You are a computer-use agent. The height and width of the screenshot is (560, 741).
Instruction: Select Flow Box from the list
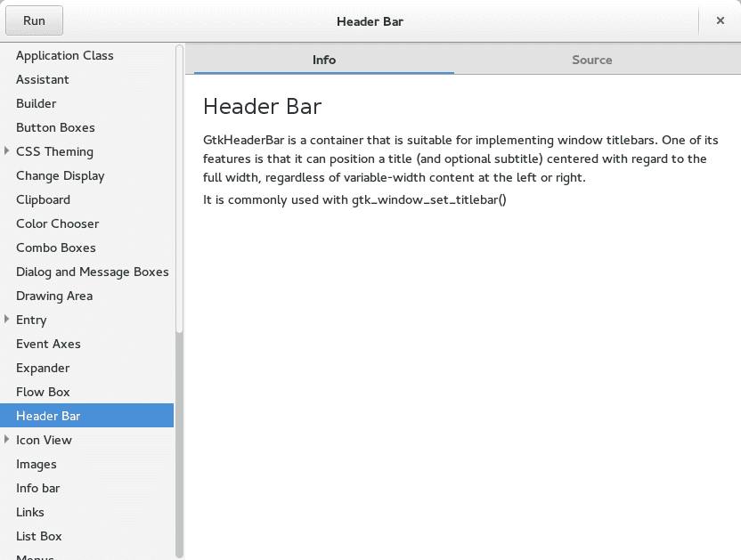tap(43, 392)
